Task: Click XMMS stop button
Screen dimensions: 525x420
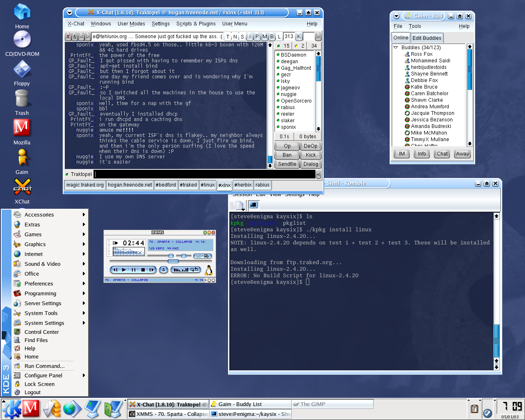Action: click(x=143, y=269)
